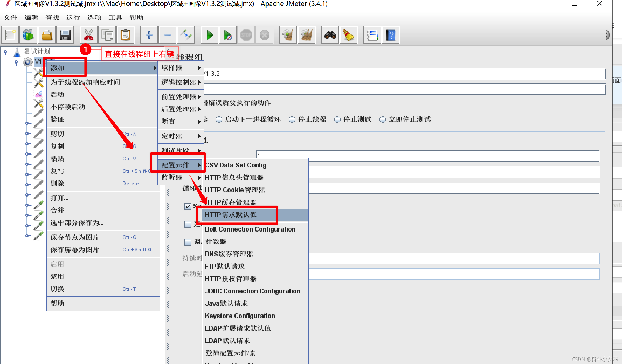Choose 验证 in the context menu

pos(102,120)
